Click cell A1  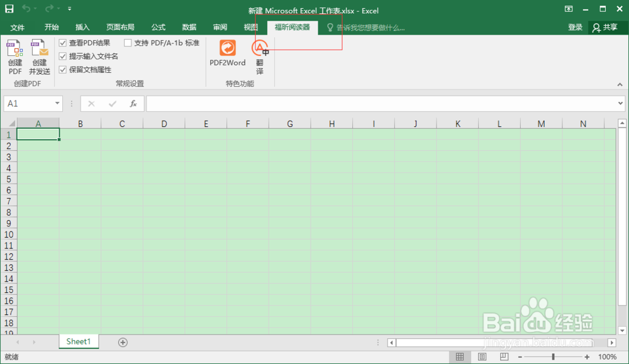point(38,135)
